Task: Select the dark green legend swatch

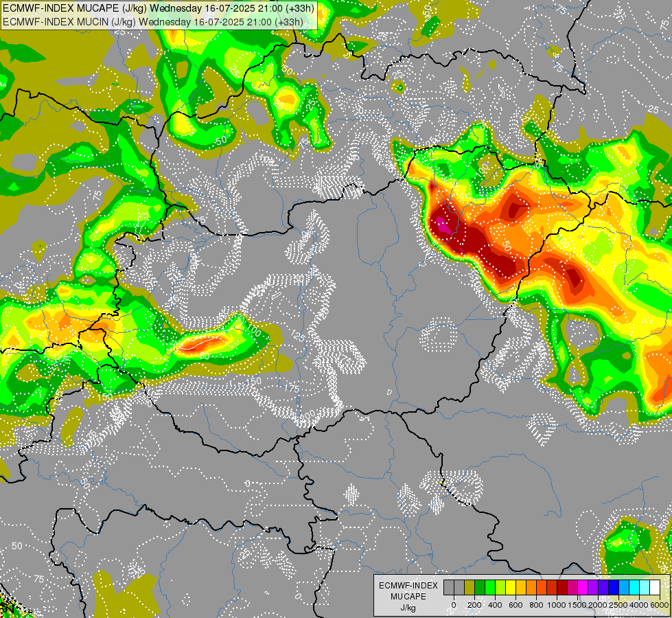Action: pyautogui.click(x=480, y=587)
